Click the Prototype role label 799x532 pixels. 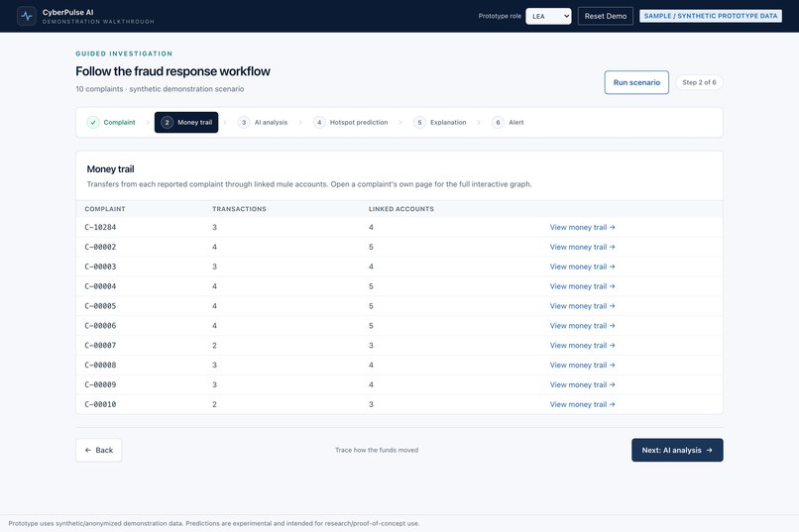500,16
